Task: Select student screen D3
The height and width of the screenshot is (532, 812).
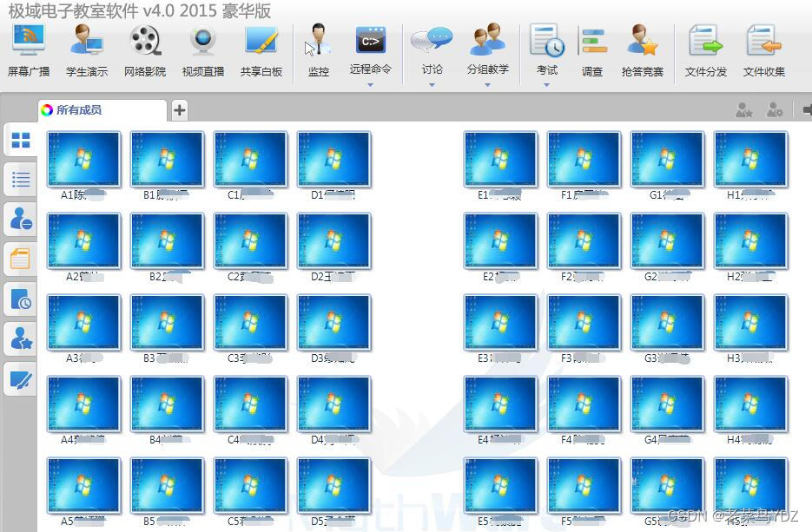Action: click(333, 323)
